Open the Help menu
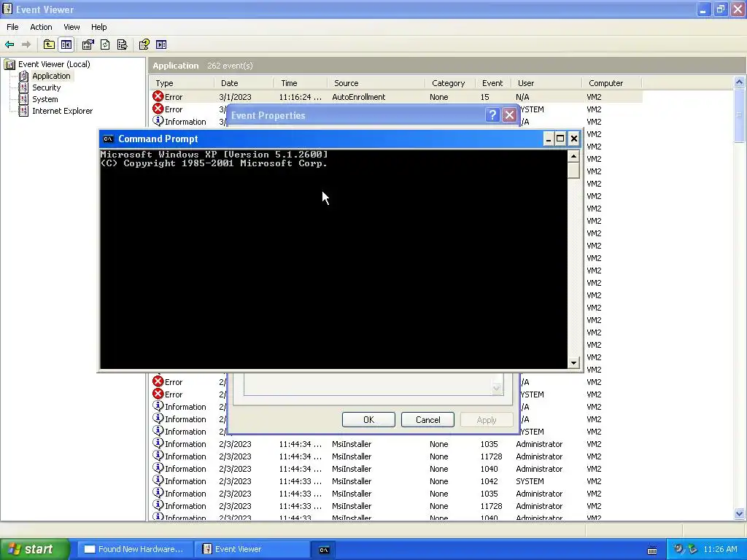Screen dimensions: 747x560 click(98, 27)
